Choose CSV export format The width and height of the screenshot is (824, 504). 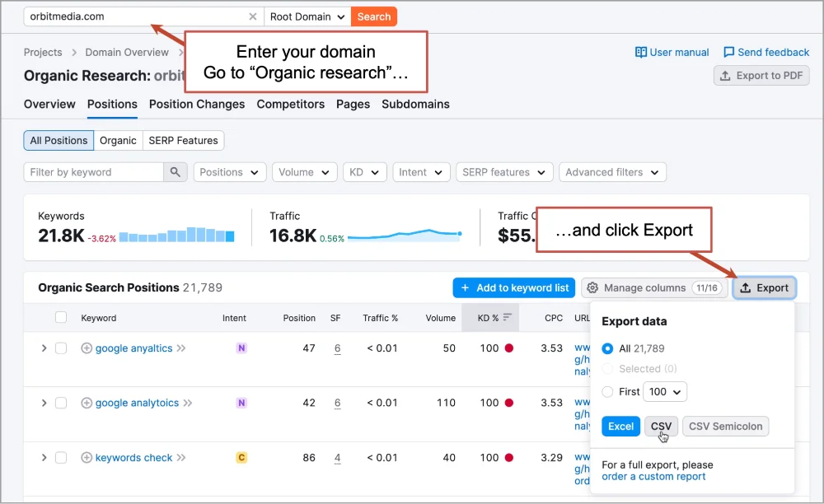pyautogui.click(x=661, y=427)
